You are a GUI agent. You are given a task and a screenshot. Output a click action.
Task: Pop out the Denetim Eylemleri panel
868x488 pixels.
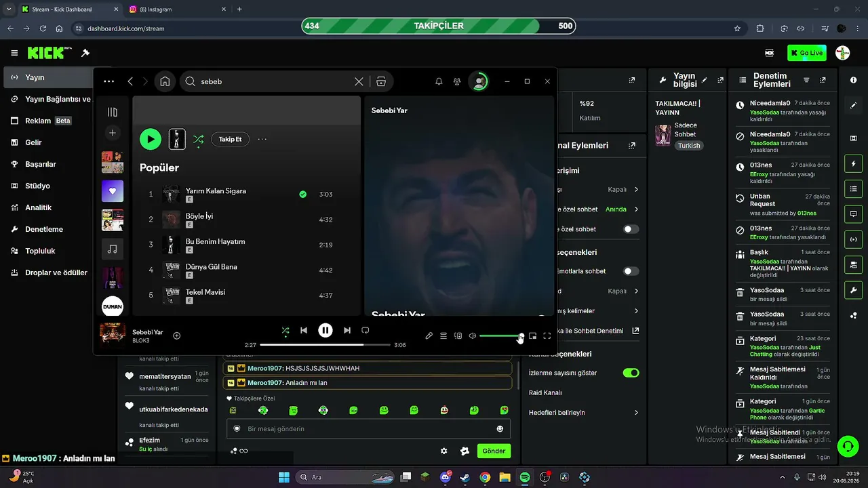(823, 80)
